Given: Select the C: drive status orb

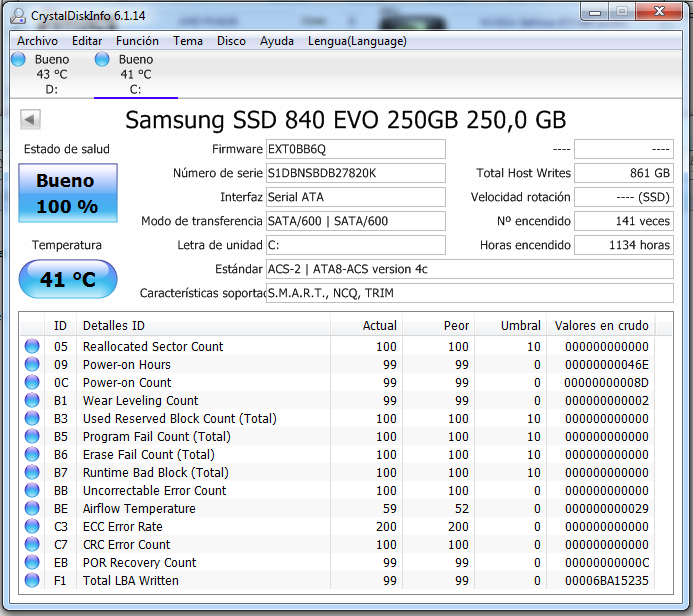Looking at the screenshot, I should 102,59.
